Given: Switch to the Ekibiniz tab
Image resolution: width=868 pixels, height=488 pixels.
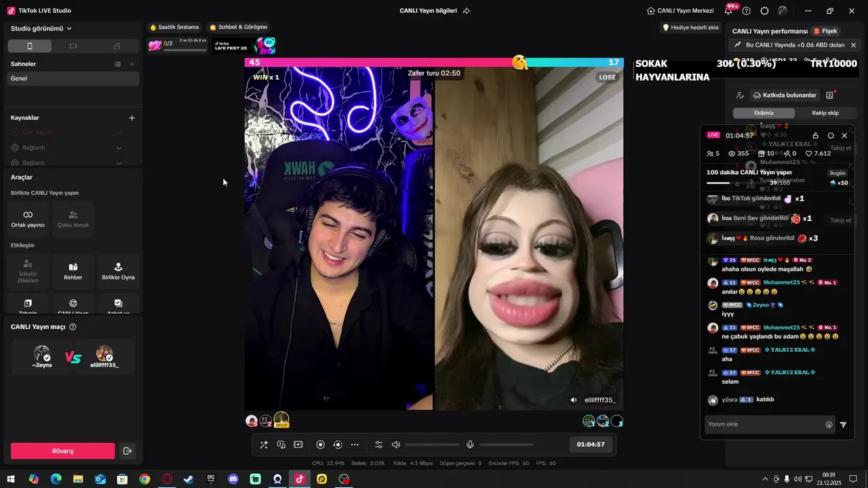Looking at the screenshot, I should (764, 113).
